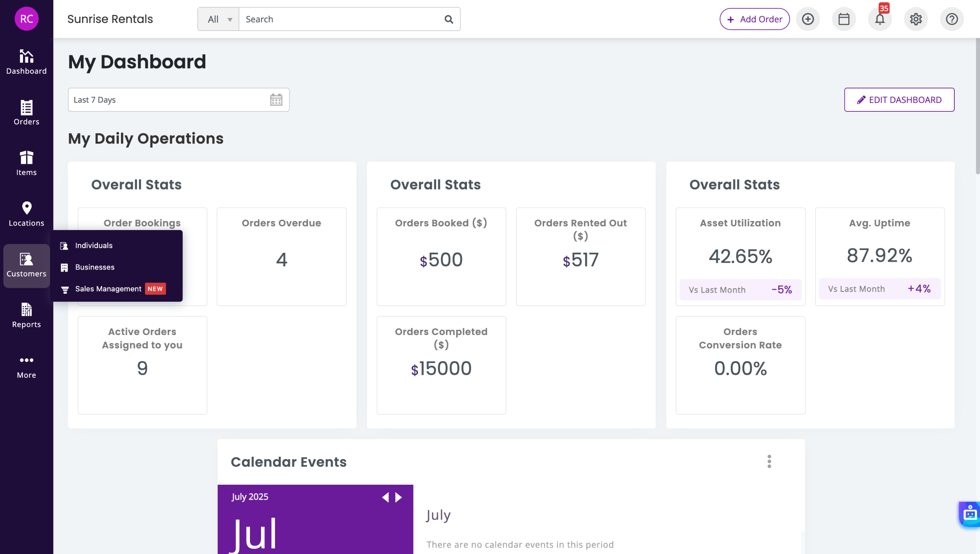Image resolution: width=980 pixels, height=554 pixels.
Task: Click the notifications bell icon
Action: pos(880,19)
